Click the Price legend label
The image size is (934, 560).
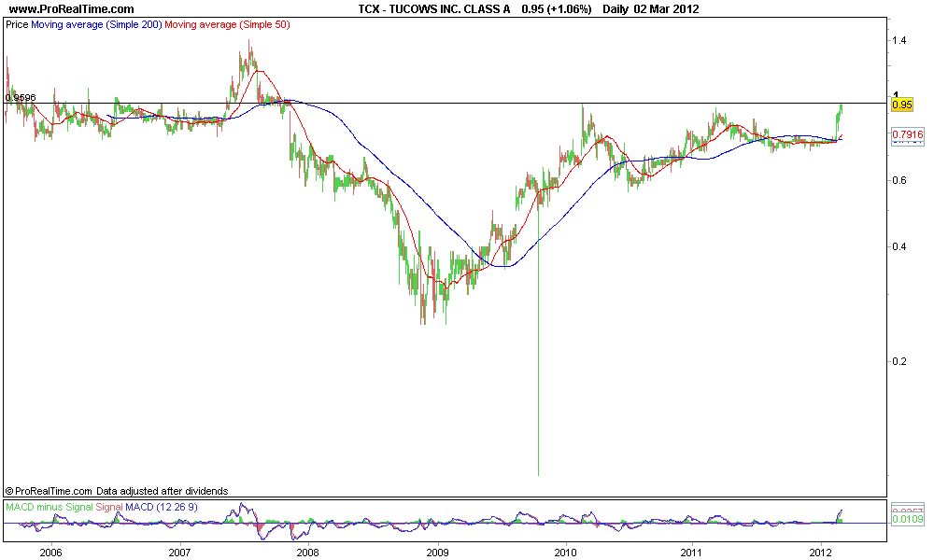17,25
